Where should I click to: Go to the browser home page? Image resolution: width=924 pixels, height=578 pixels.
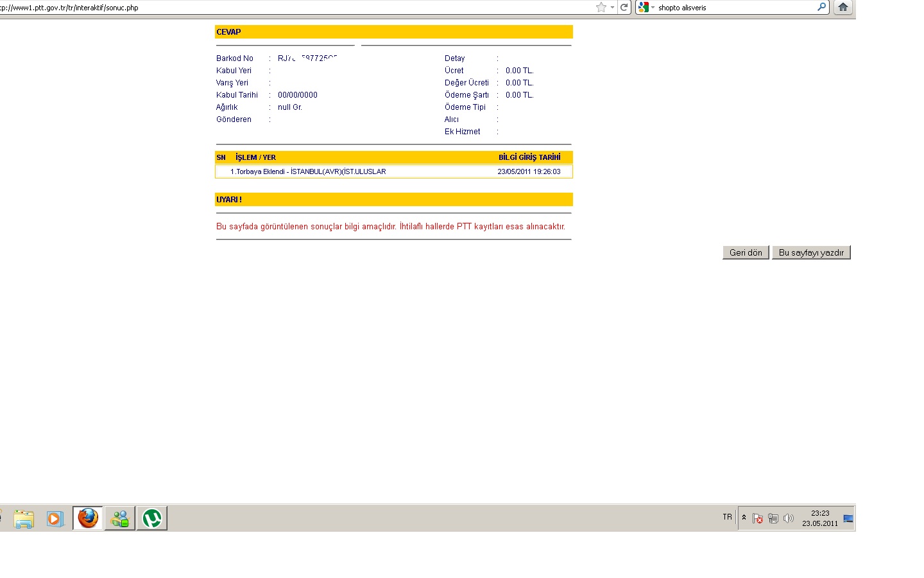[x=843, y=7]
